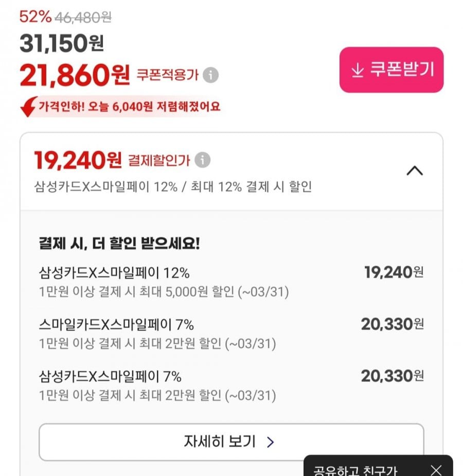Click the 52% discount rate label

[x=35, y=17]
